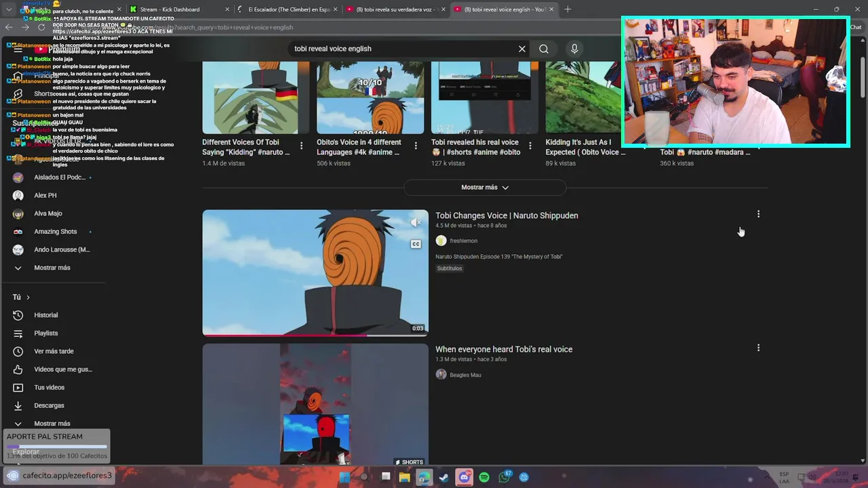Open options for 'Different Voices Of Tobi' short
The image size is (868, 488).
(x=302, y=146)
